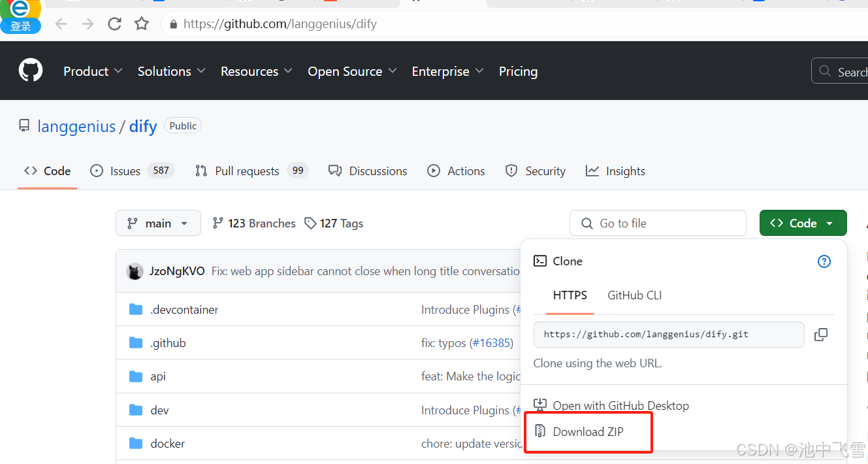
Task: Open the Resources menu
Action: [256, 71]
